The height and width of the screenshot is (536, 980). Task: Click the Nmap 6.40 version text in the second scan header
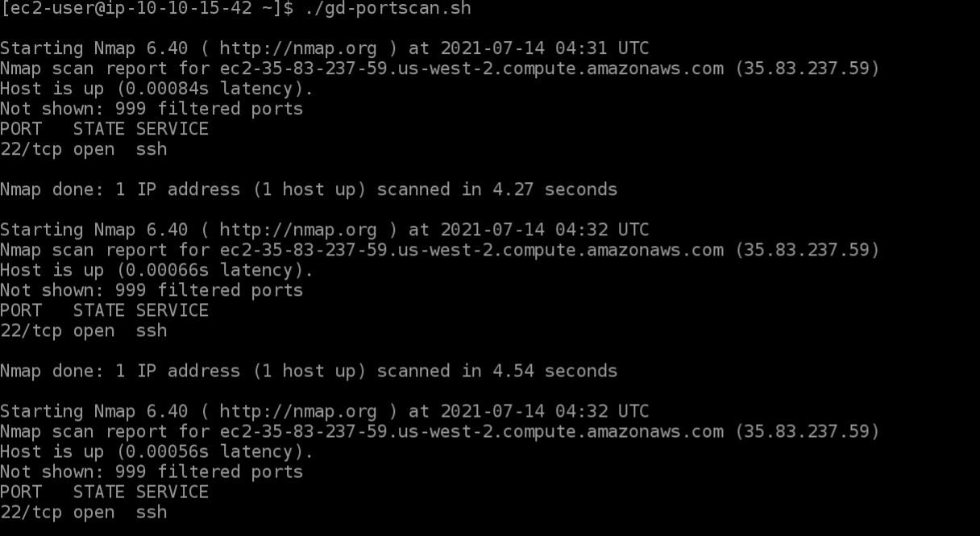pyautogui.click(x=141, y=230)
